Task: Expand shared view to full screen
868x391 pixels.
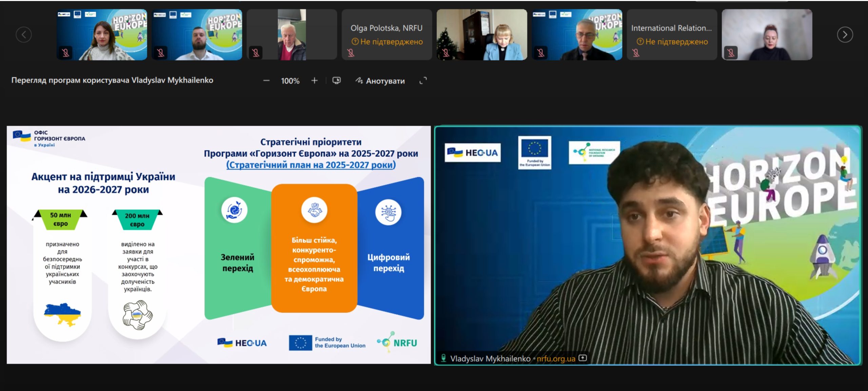Action: click(423, 81)
